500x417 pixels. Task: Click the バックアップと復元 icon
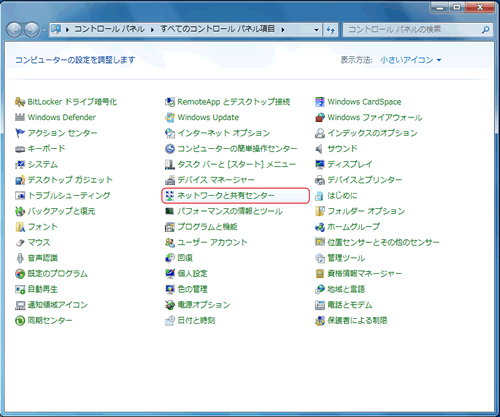[20, 211]
